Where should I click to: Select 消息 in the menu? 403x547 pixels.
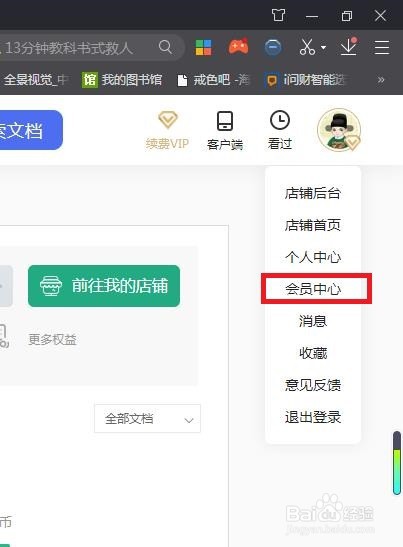[x=313, y=321]
